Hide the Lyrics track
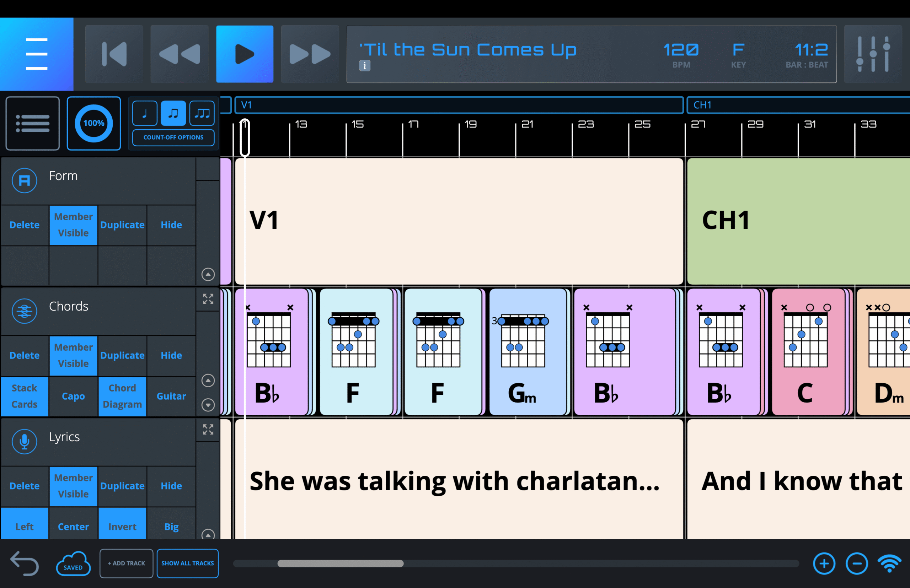The image size is (910, 588). (x=172, y=486)
